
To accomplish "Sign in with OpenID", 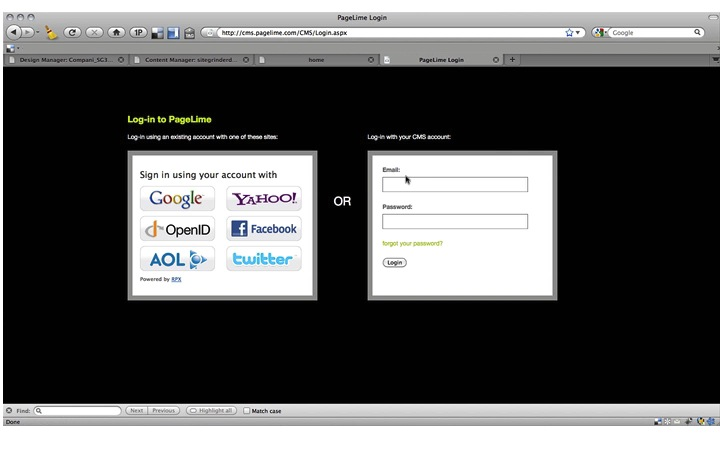I will (x=177, y=229).
